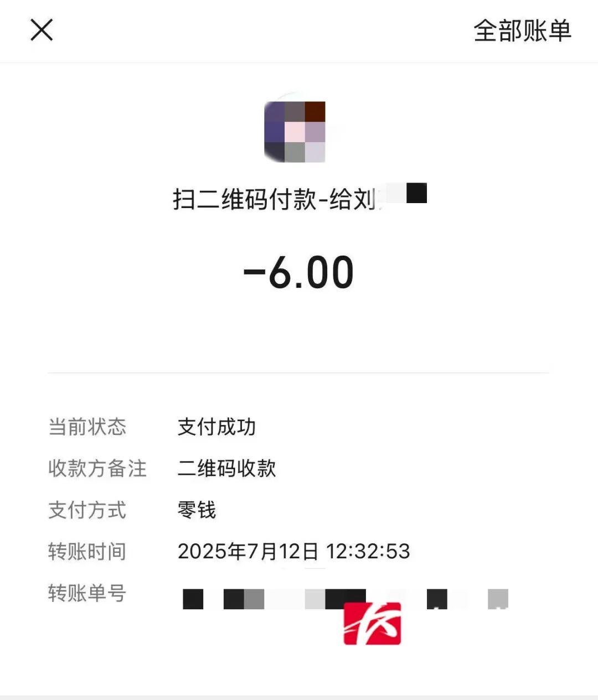Tap the black redaction block after 刘
The width and height of the screenshot is (598, 700).
coord(416,193)
